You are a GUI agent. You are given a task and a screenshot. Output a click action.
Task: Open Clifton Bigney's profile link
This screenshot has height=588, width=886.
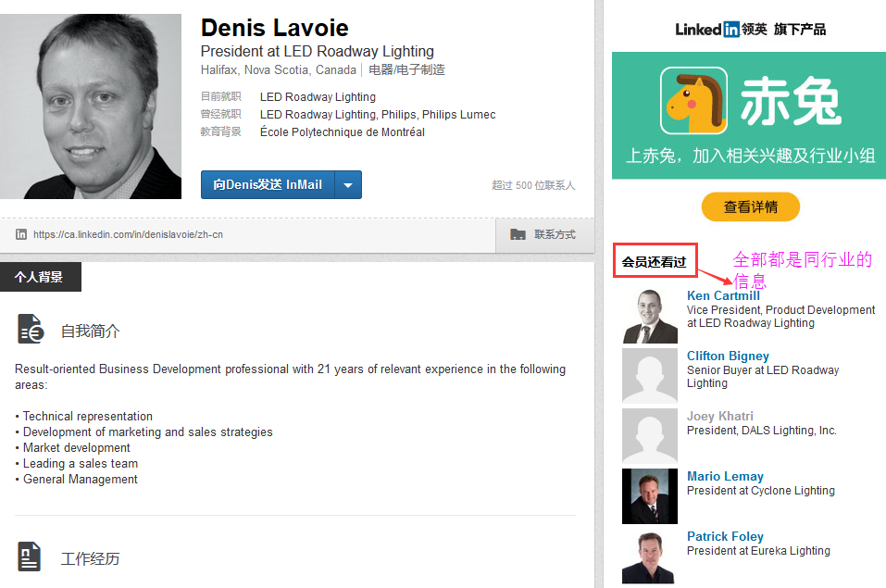[x=728, y=356]
